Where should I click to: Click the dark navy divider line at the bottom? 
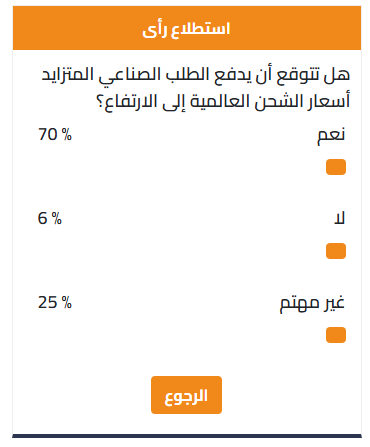[x=187, y=436]
